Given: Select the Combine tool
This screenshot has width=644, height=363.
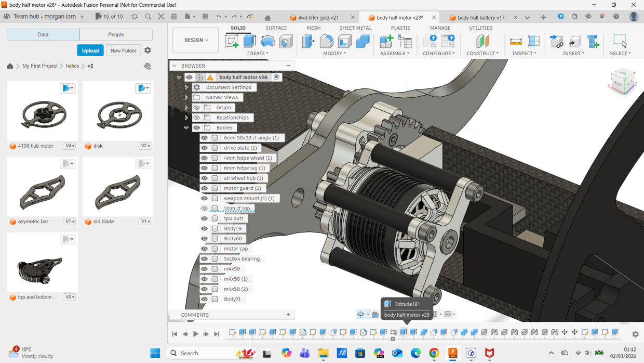Looking at the screenshot, I should [x=363, y=41].
